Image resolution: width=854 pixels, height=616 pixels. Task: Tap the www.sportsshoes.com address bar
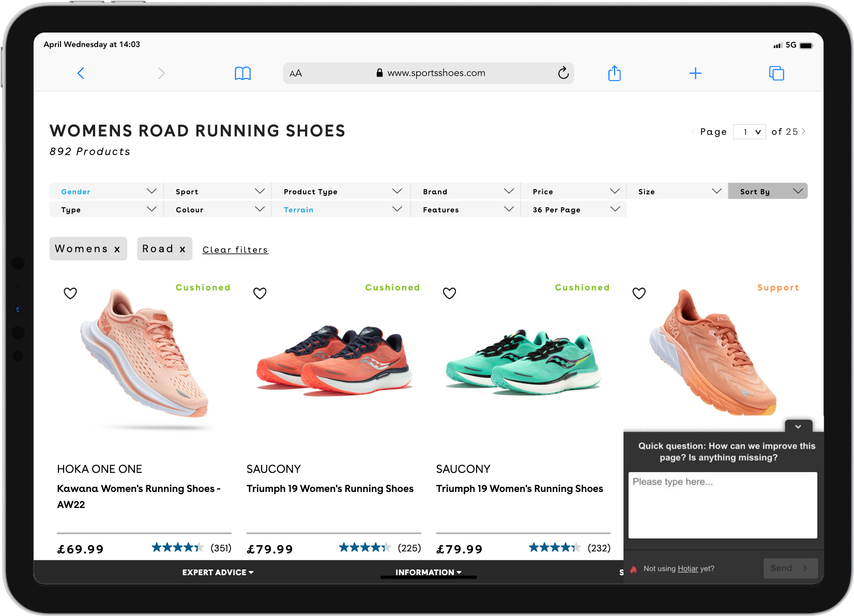tap(429, 73)
